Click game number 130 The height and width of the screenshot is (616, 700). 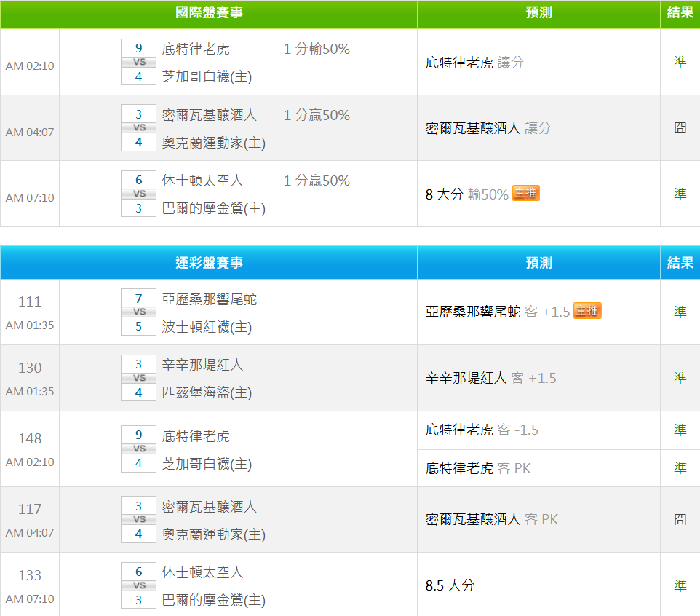click(29, 368)
